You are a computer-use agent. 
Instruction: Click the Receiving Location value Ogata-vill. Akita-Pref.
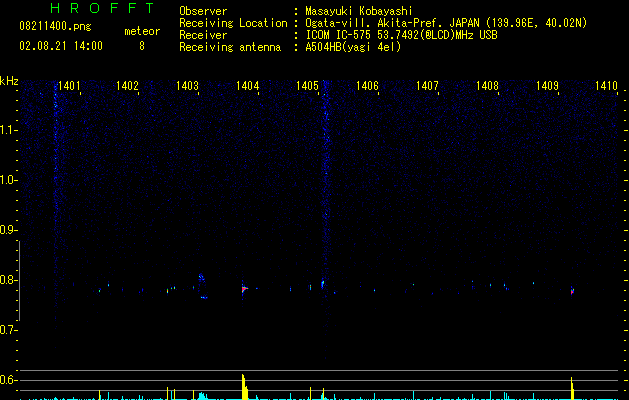coord(375,23)
